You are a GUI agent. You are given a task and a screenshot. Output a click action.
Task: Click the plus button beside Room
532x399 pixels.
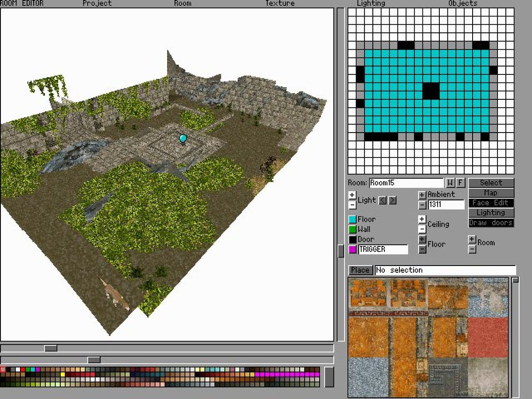(472, 239)
